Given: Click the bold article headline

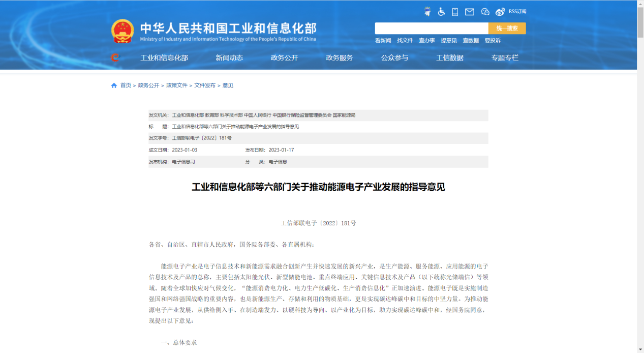Looking at the screenshot, I should tap(318, 187).
